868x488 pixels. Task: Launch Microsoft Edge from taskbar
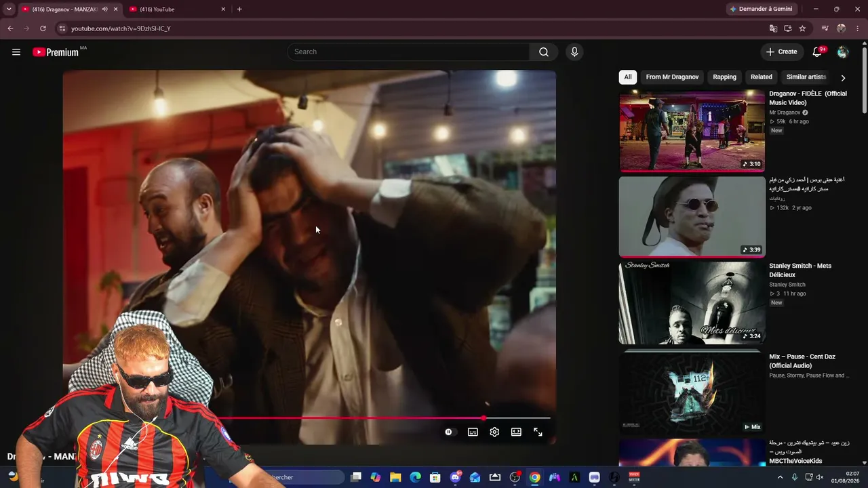(x=415, y=477)
